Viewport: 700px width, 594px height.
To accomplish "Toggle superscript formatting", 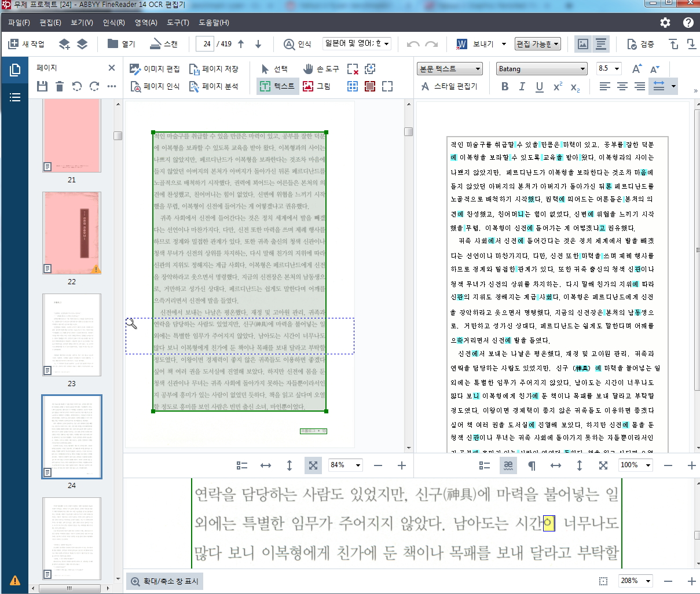I will tap(558, 86).
